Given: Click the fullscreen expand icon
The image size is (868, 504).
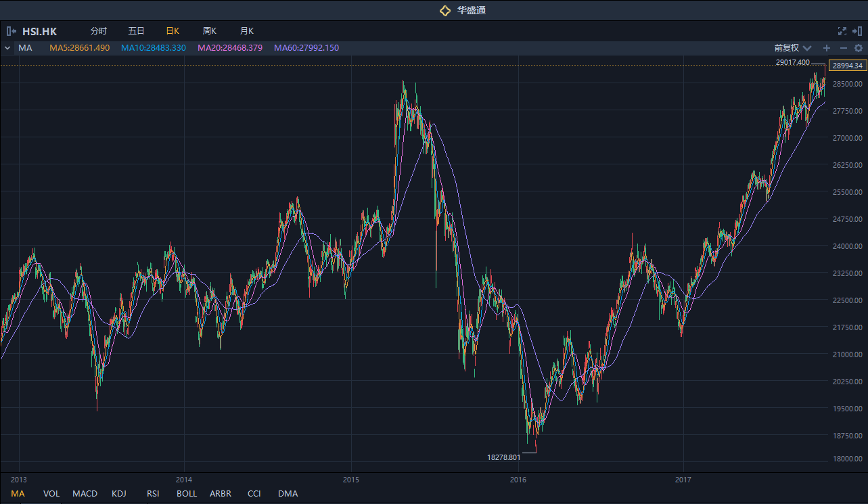Looking at the screenshot, I should click(x=842, y=31).
